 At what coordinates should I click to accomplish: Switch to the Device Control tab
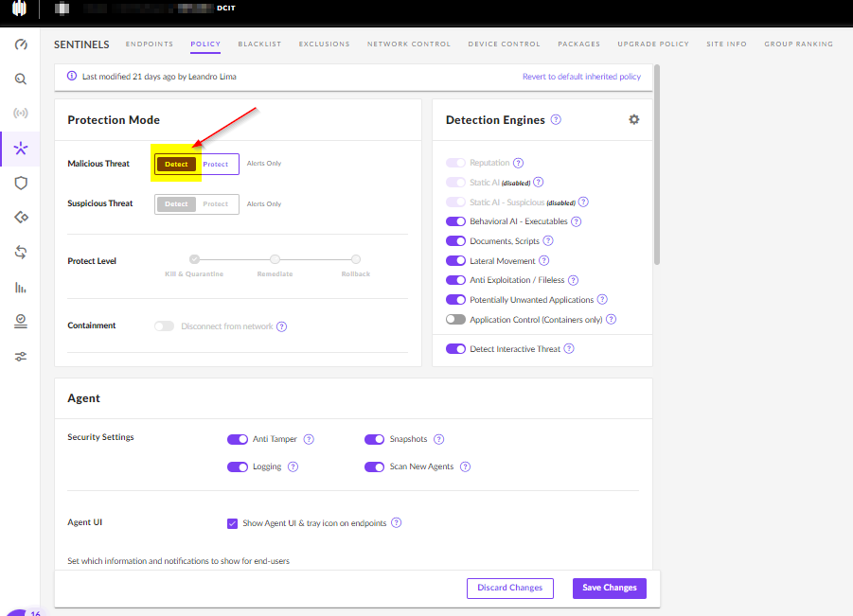tap(505, 44)
